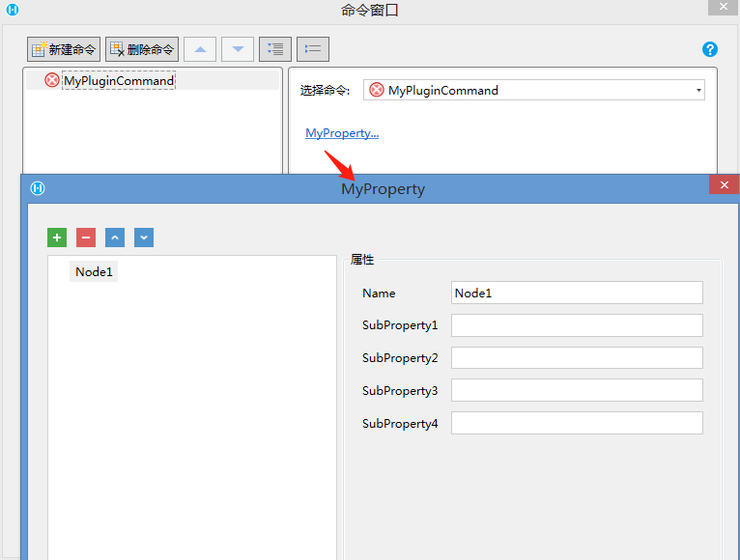Click the SubProperty1 label
The height and width of the screenshot is (560, 740).
[x=400, y=325]
